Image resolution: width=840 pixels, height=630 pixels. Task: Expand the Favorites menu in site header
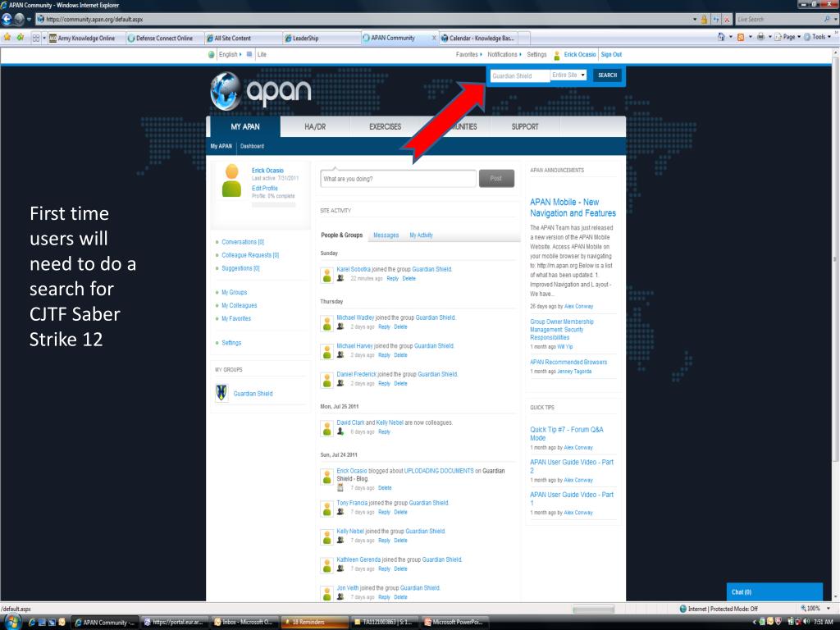click(x=468, y=55)
